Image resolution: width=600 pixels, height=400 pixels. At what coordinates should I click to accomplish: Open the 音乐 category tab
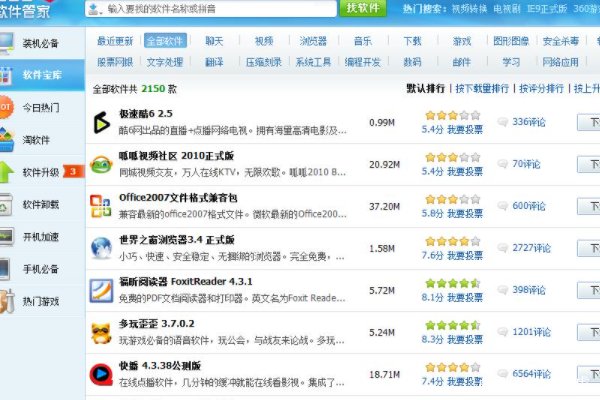pos(363,41)
